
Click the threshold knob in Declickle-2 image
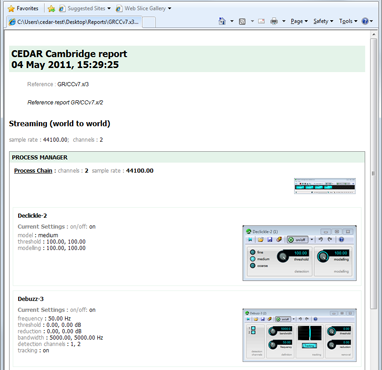(x=283, y=257)
